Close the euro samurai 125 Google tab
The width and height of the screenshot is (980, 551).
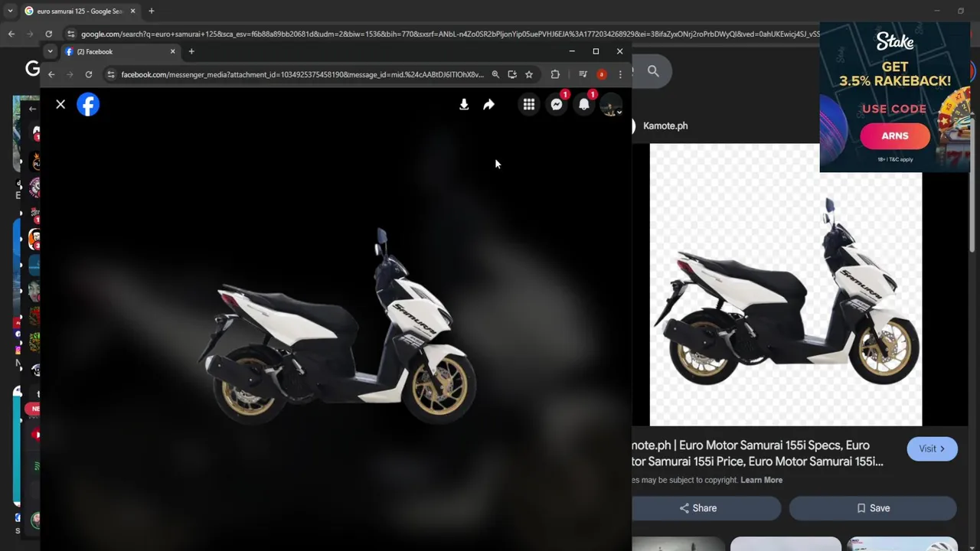pyautogui.click(x=132, y=11)
